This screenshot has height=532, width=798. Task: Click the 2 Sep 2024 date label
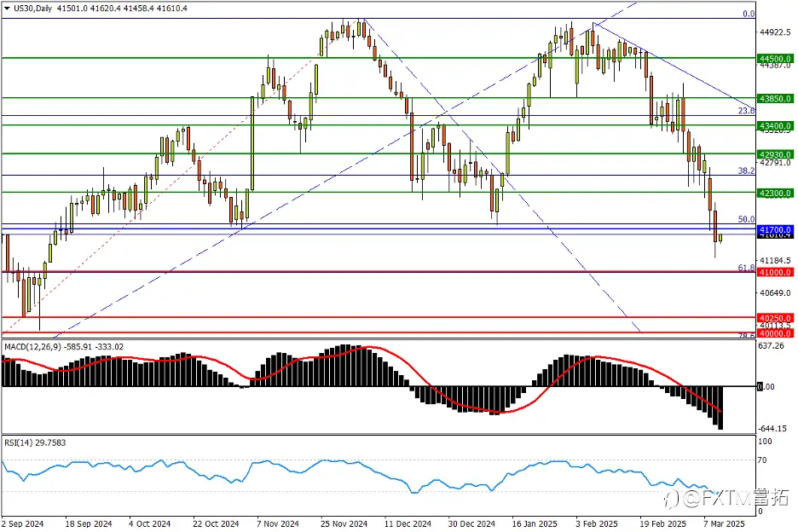[x=22, y=523]
